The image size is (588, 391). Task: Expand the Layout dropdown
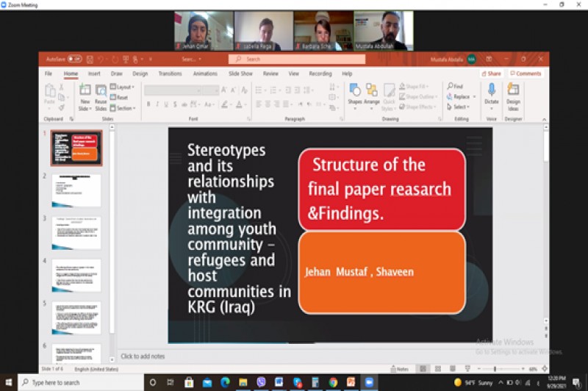pos(122,87)
